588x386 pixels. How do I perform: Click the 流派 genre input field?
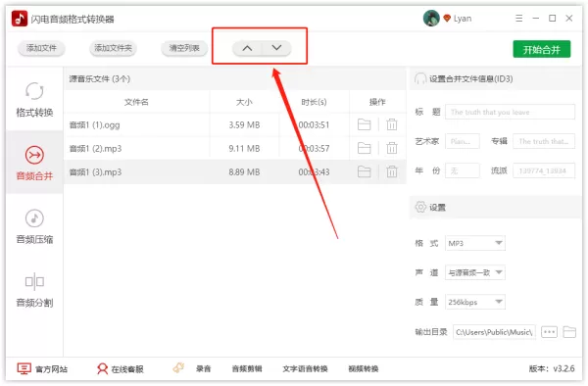544,170
